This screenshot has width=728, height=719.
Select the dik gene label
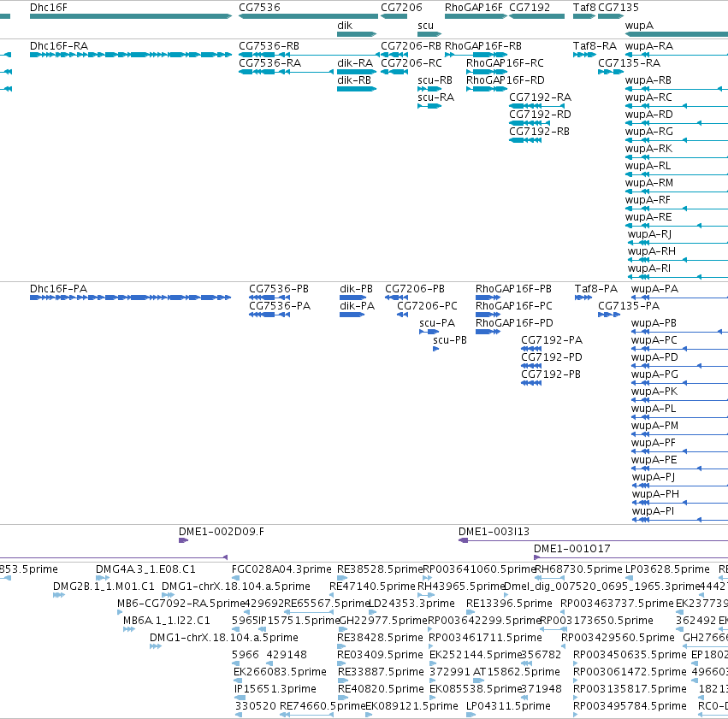(345, 26)
